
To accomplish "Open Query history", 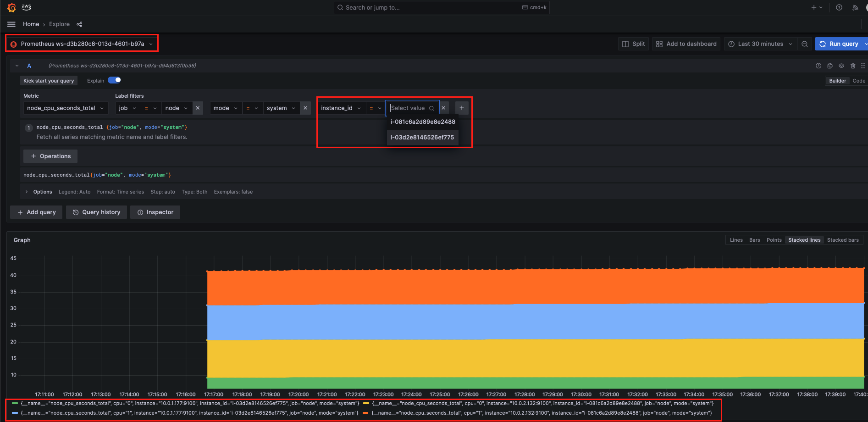I will pyautogui.click(x=96, y=212).
